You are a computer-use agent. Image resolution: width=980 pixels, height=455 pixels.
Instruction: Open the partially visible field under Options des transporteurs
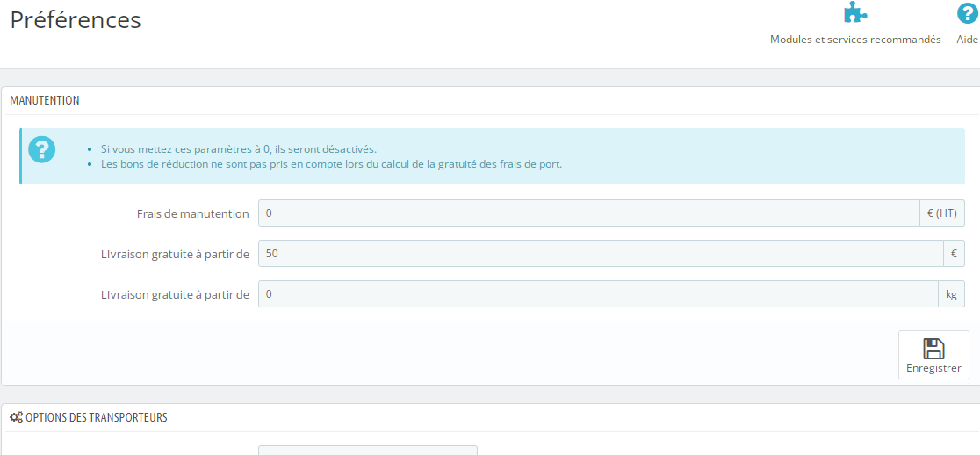(x=367, y=450)
